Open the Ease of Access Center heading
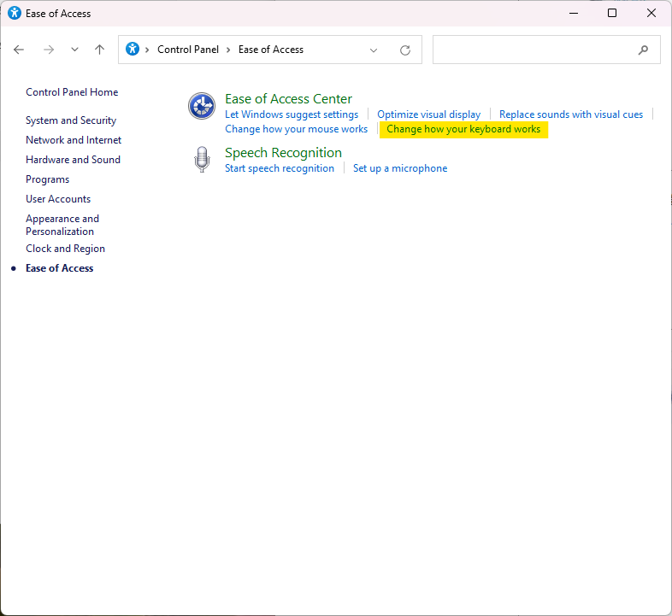Image resolution: width=672 pixels, height=616 pixels. coord(288,99)
